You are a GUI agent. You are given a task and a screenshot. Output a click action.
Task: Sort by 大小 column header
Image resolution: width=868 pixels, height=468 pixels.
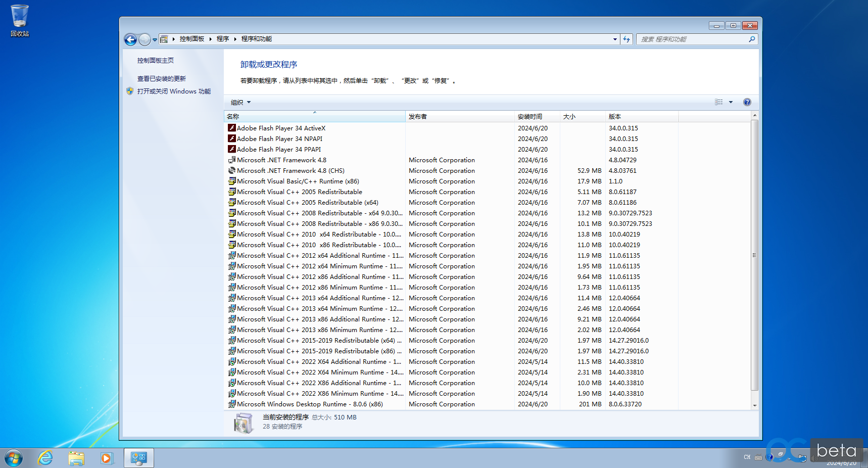coord(583,116)
